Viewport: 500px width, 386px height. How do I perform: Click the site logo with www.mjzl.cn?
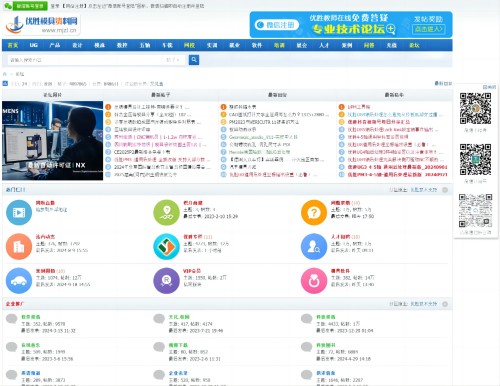click(x=42, y=25)
